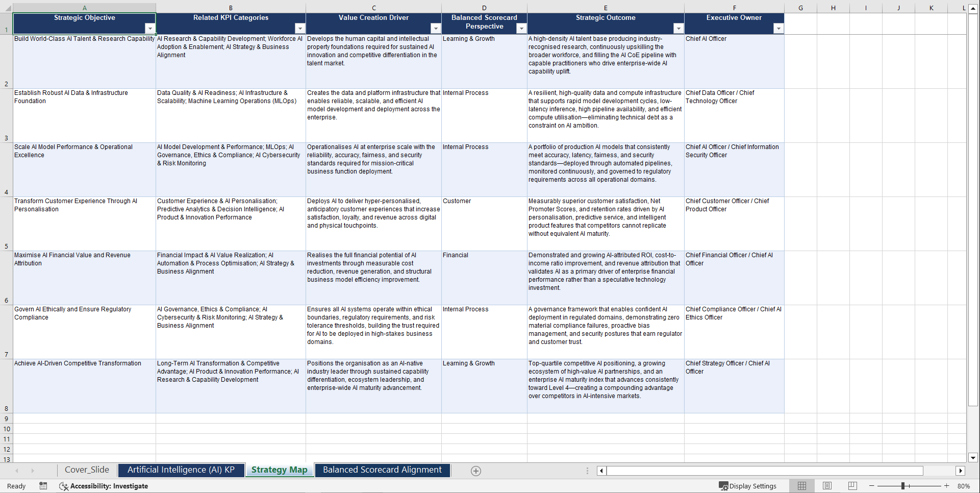Open Related KPI Categories filter dropdown
Viewport: 980px width, 493px height.
click(x=300, y=29)
